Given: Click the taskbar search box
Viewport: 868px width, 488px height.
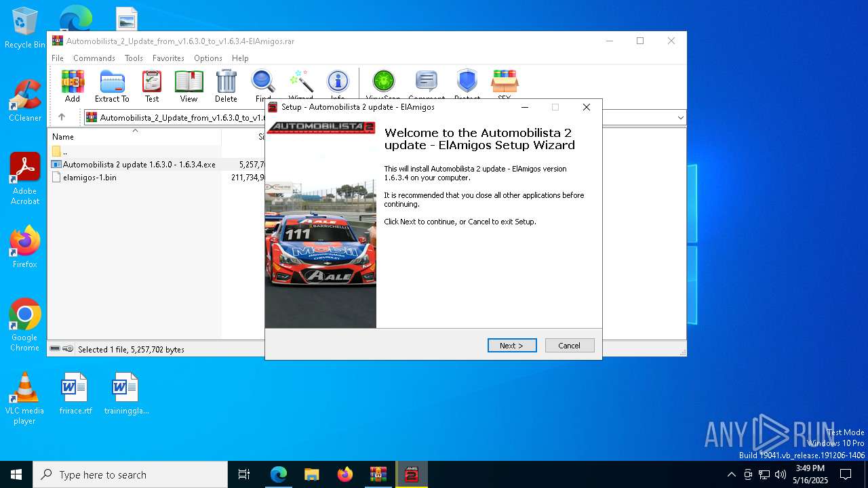Looking at the screenshot, I should pos(130,474).
